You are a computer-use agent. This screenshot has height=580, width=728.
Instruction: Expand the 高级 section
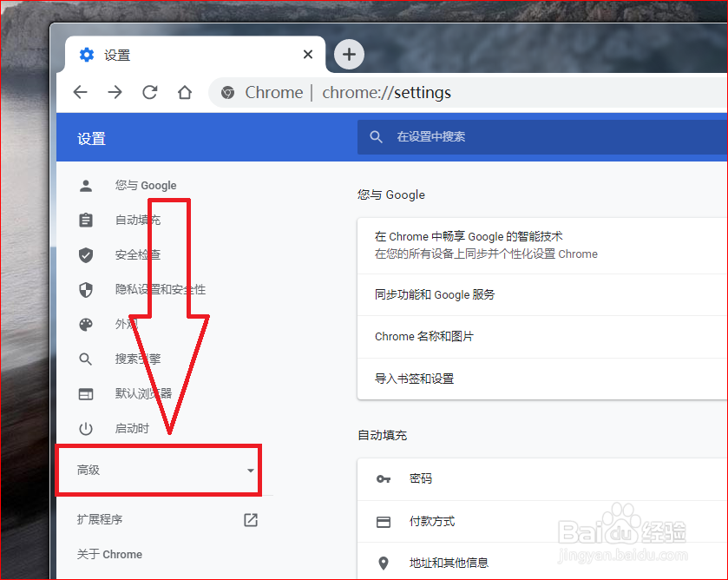[158, 470]
